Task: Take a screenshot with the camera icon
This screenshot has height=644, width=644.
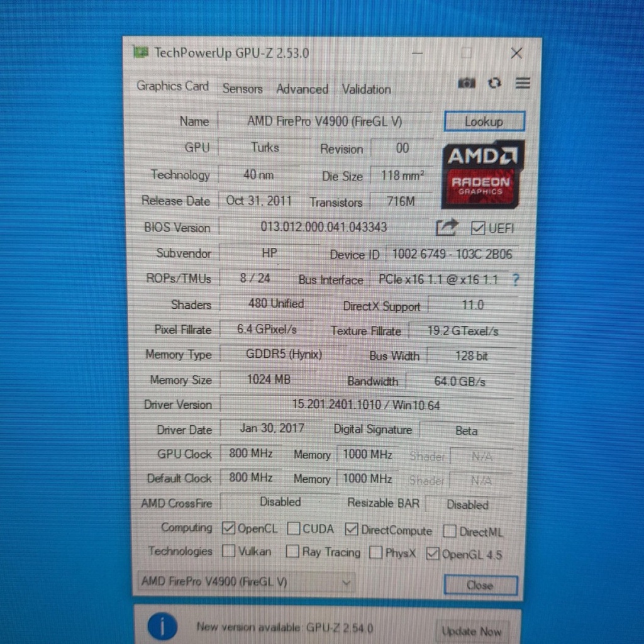Action: pyautogui.click(x=467, y=84)
